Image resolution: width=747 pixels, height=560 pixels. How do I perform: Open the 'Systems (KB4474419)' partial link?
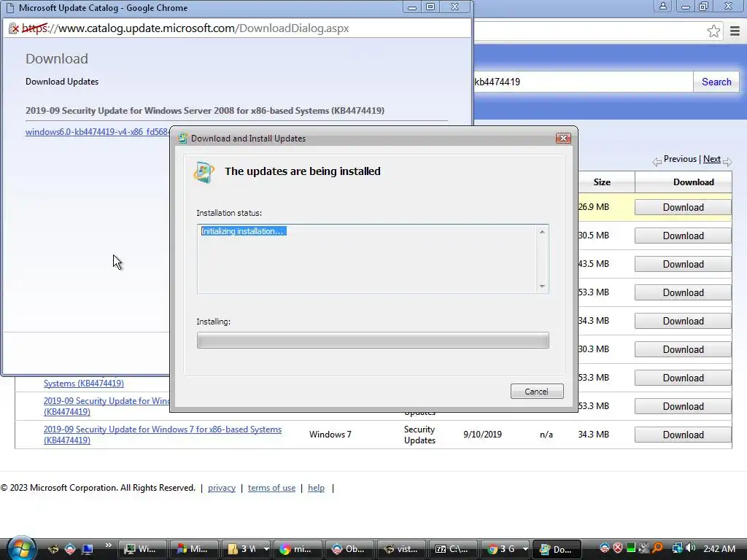point(84,384)
